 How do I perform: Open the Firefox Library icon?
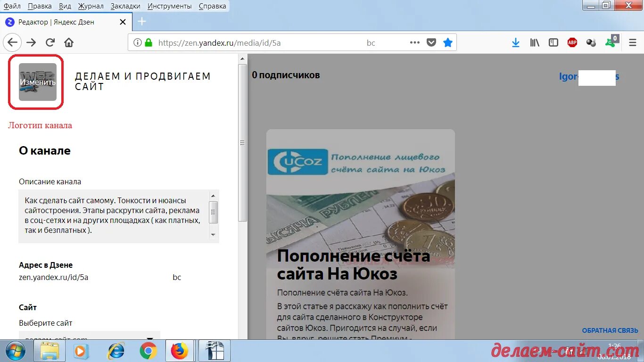point(535,42)
